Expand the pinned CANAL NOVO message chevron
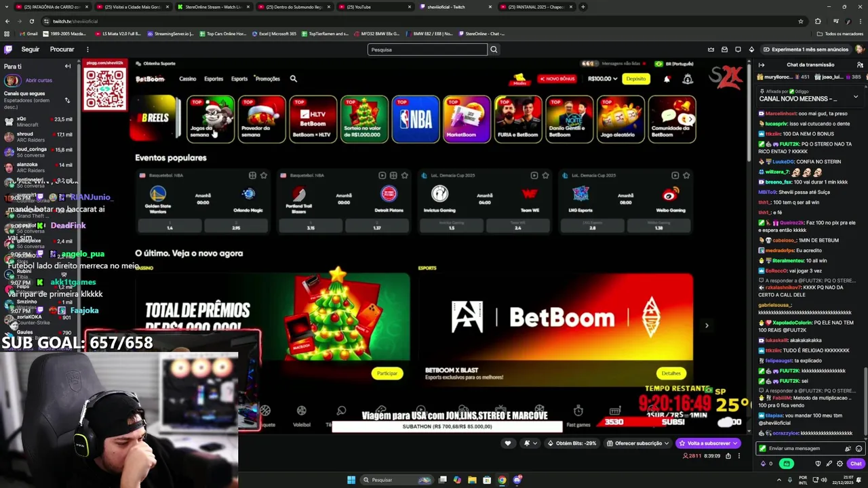This screenshot has height=488, width=868. click(855, 97)
